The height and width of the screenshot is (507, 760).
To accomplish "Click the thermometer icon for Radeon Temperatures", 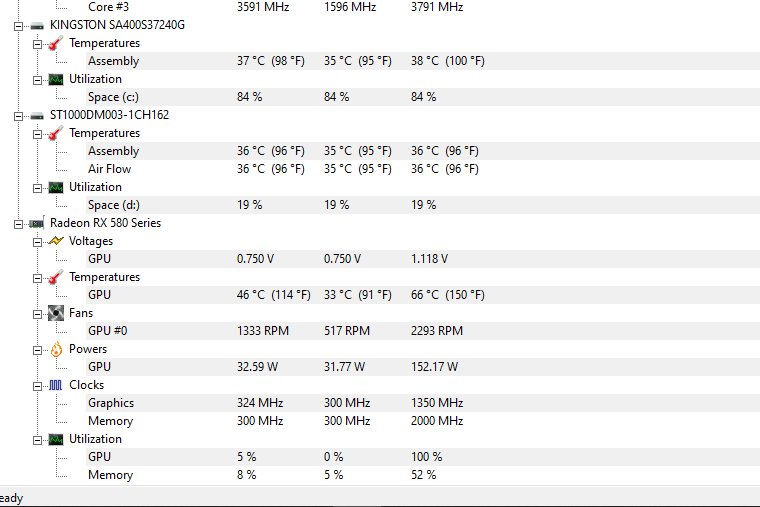I will click(56, 277).
